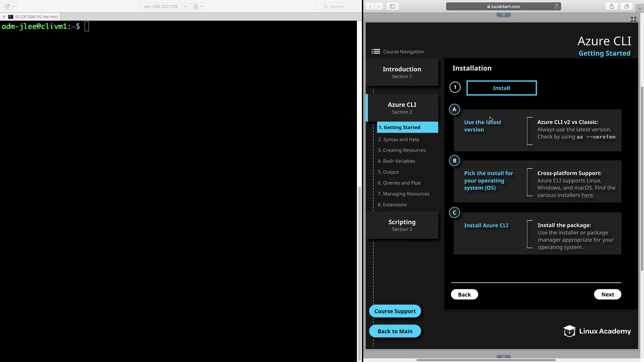Reload the lucidchart.com page
644x362 pixels.
tap(556, 6)
